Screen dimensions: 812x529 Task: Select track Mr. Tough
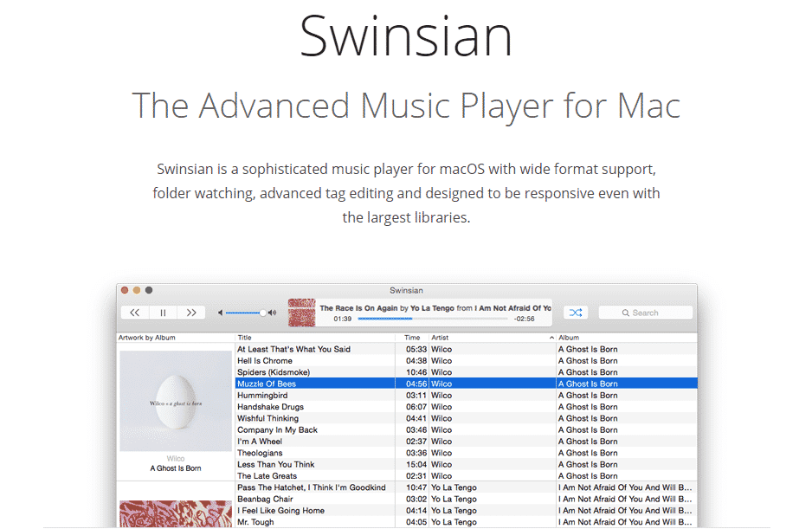tap(466, 522)
